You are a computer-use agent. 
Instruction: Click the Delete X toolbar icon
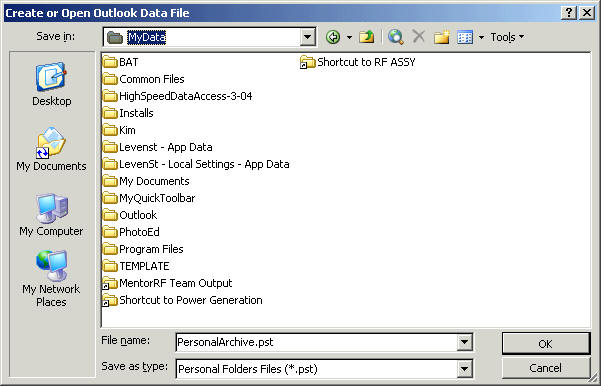pyautogui.click(x=419, y=37)
